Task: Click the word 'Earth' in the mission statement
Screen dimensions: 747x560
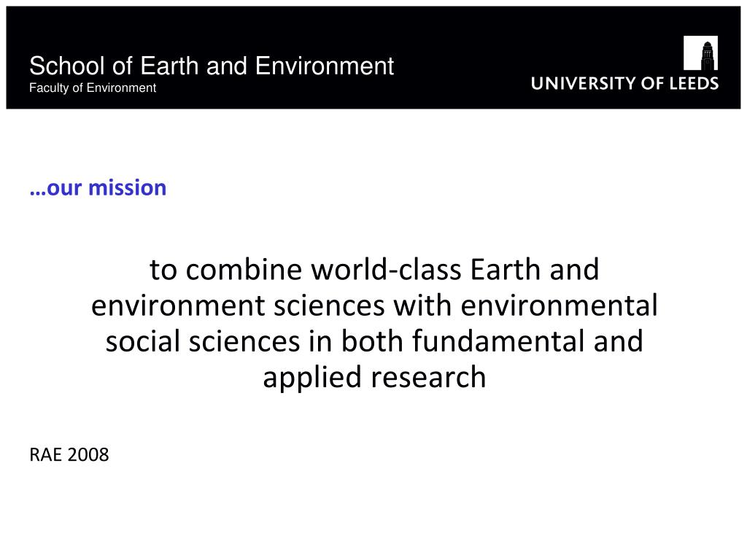Action: tap(506, 270)
